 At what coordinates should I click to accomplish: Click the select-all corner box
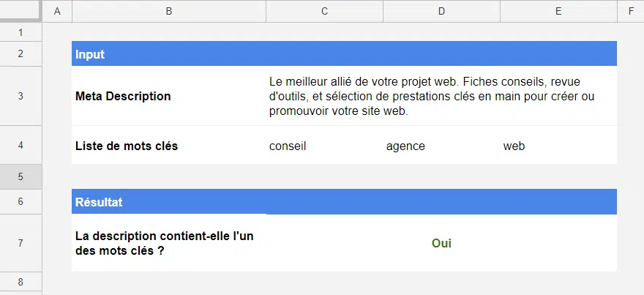[x=20, y=11]
